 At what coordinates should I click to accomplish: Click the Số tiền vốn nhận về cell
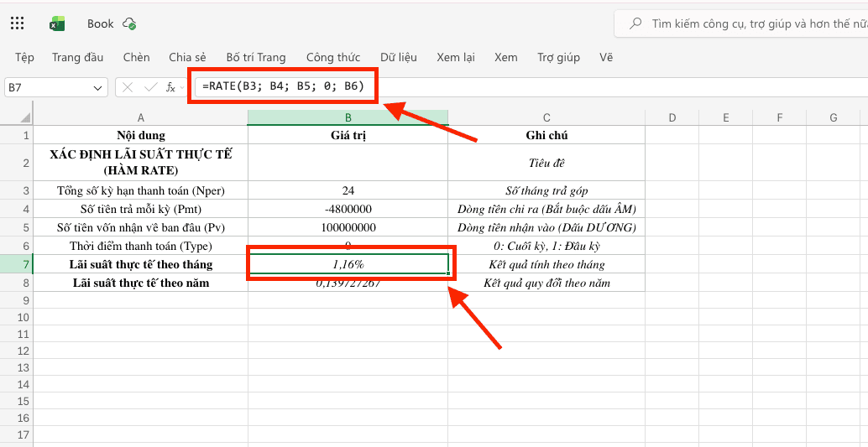[140, 227]
